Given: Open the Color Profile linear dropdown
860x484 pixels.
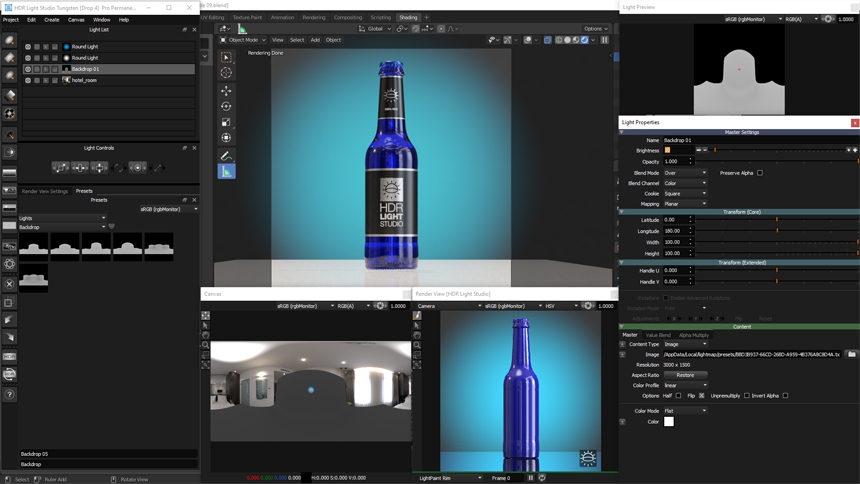Looking at the screenshot, I should point(685,385).
